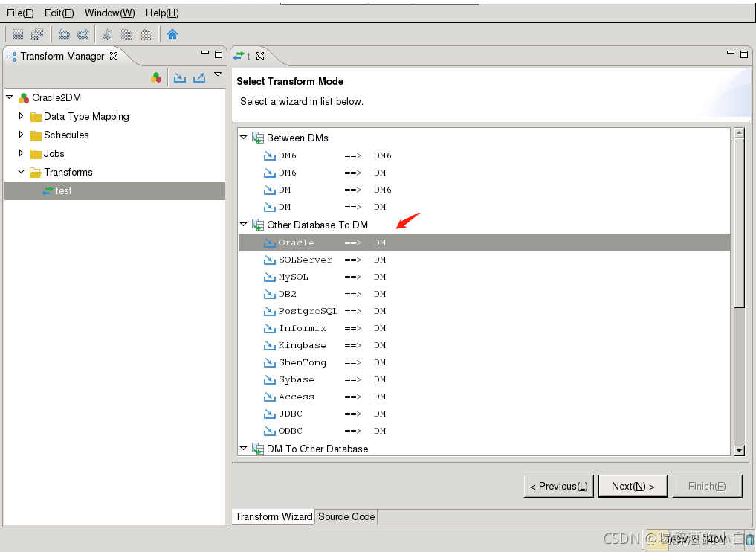
Task: Close the Transform Manager tab
Action: [114, 56]
